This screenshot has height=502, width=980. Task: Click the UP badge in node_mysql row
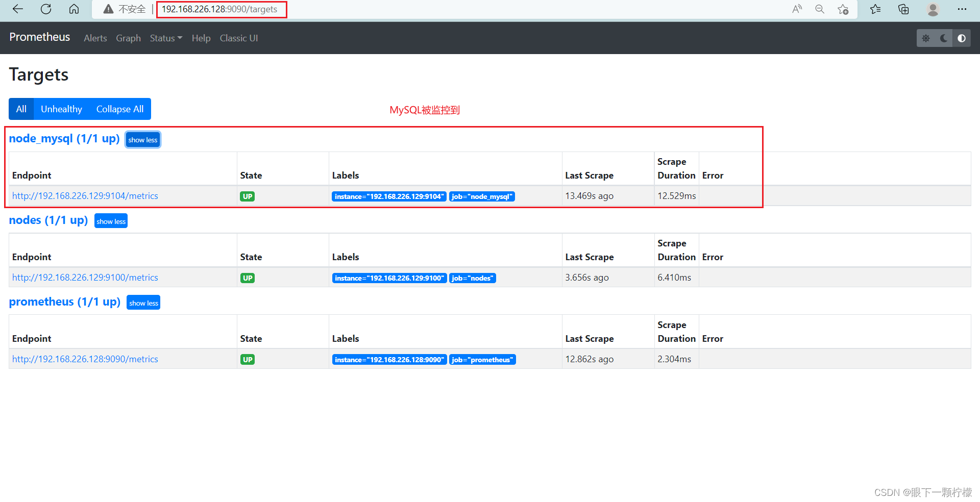(x=248, y=196)
